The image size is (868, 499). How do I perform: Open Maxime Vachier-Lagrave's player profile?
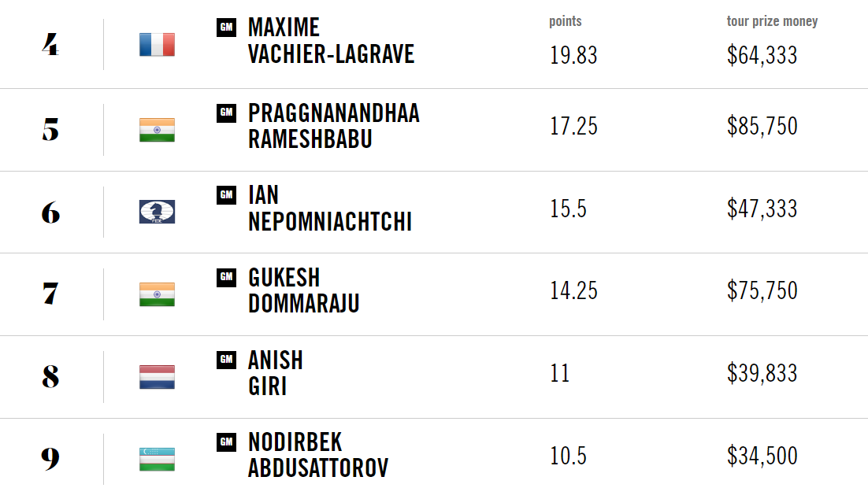tap(331, 41)
